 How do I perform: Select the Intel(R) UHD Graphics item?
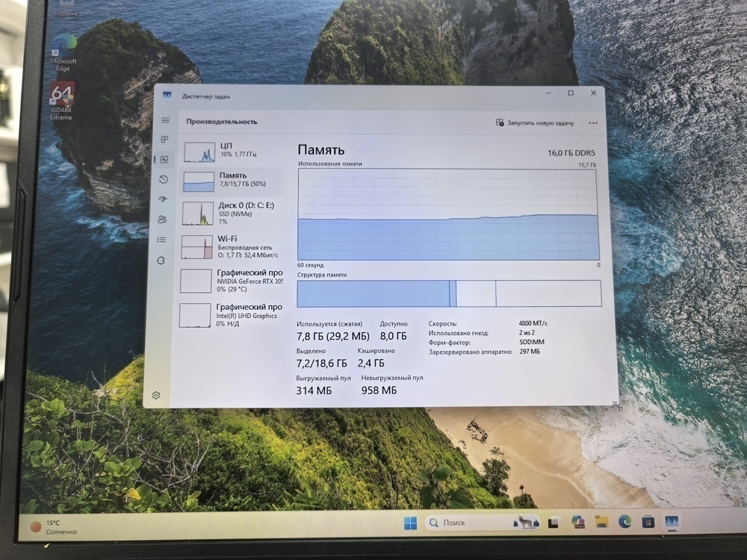tap(230, 315)
